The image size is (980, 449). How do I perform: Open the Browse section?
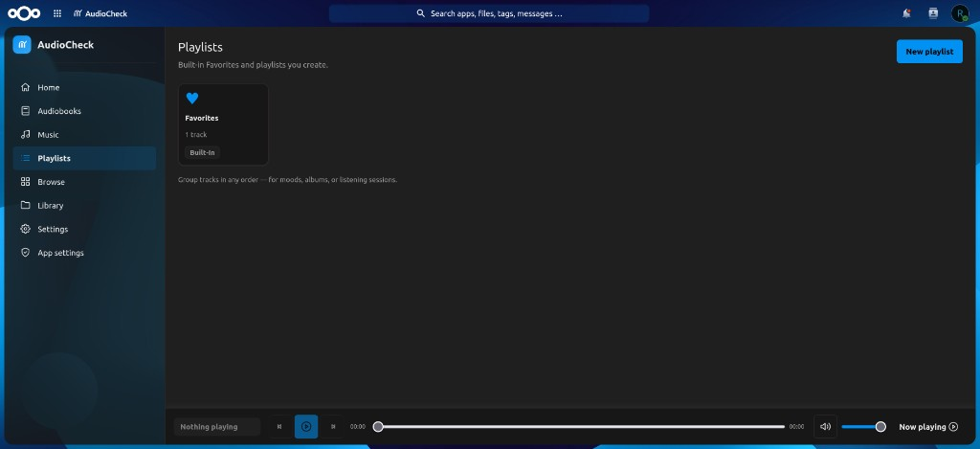[84, 182]
